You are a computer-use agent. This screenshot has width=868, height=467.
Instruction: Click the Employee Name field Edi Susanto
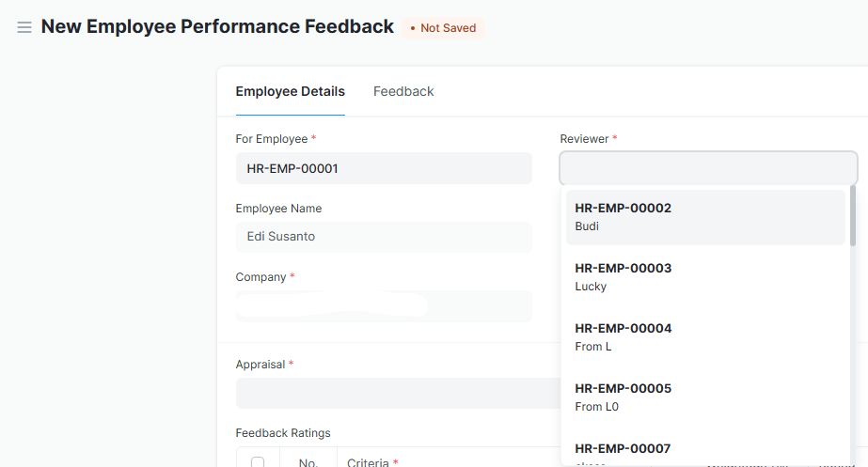(383, 237)
